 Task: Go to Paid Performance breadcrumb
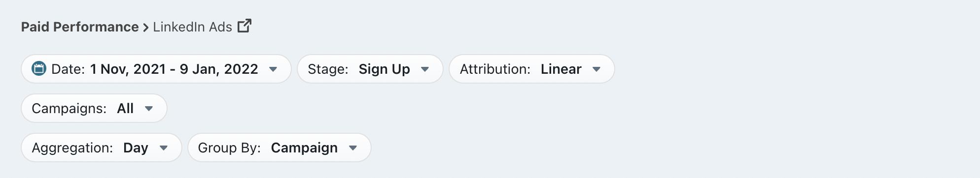(x=80, y=27)
